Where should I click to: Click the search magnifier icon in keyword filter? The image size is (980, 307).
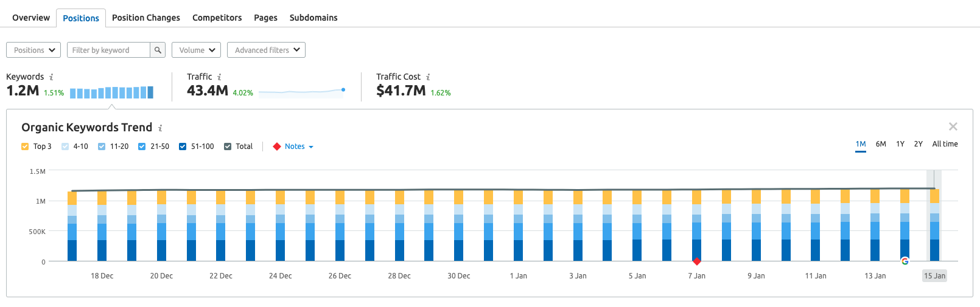point(158,50)
